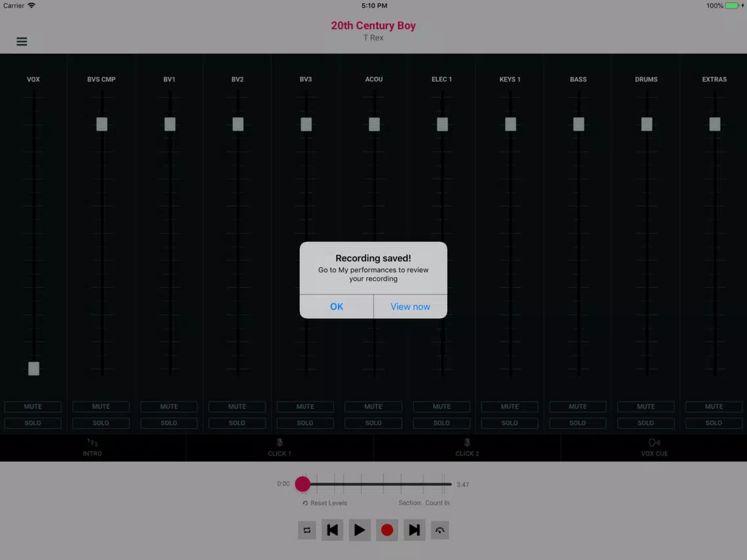Solo the DRUMS channel
The image size is (747, 560).
tap(646, 423)
